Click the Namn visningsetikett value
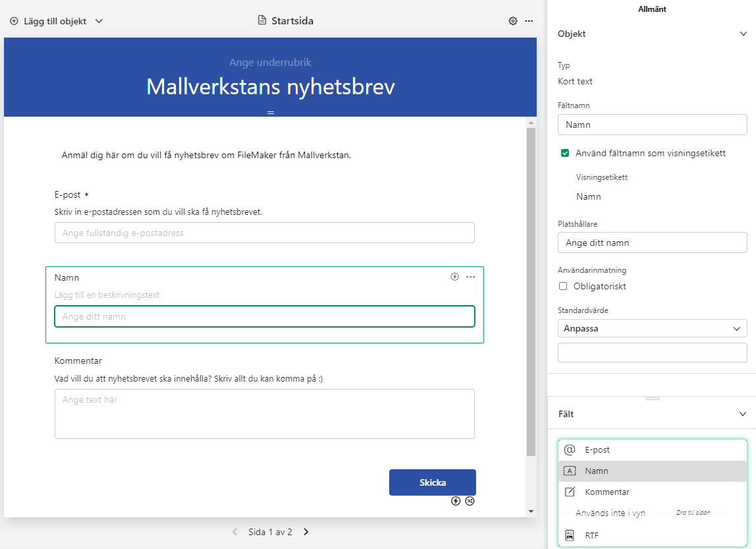The height and width of the screenshot is (549, 756). point(589,196)
